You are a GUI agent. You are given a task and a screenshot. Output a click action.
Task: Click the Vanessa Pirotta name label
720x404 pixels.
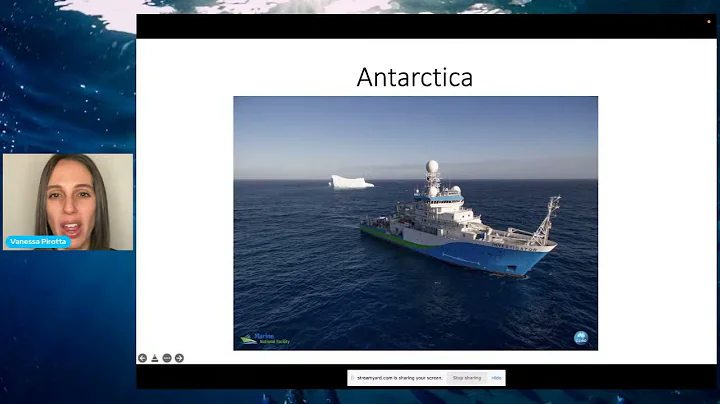[x=39, y=241]
